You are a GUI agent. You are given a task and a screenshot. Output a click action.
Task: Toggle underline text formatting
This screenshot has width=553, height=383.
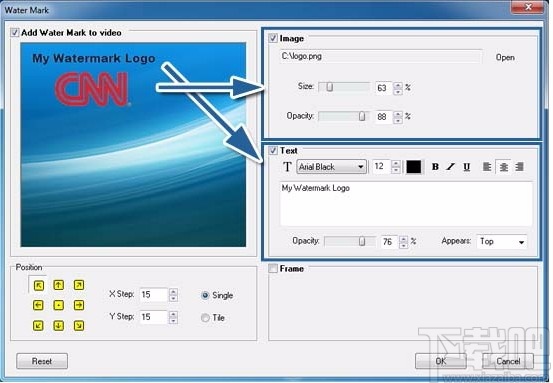point(466,167)
